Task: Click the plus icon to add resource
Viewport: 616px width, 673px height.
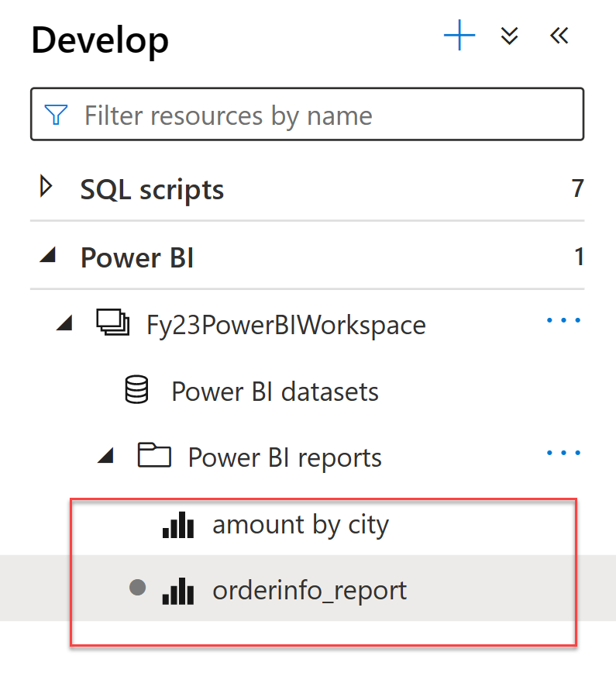Action: [459, 35]
